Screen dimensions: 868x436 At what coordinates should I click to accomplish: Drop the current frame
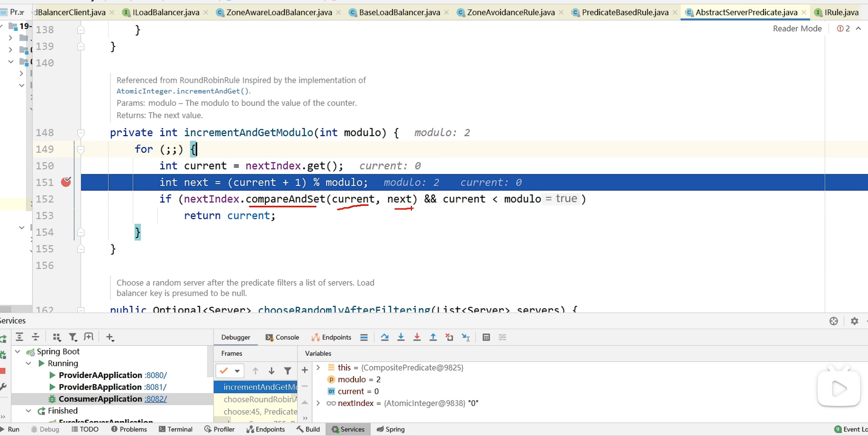(449, 337)
